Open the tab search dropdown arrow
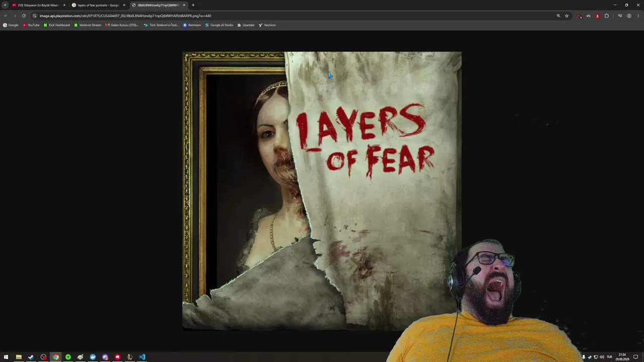Viewport: 644px width, 362px height. (x=5, y=5)
